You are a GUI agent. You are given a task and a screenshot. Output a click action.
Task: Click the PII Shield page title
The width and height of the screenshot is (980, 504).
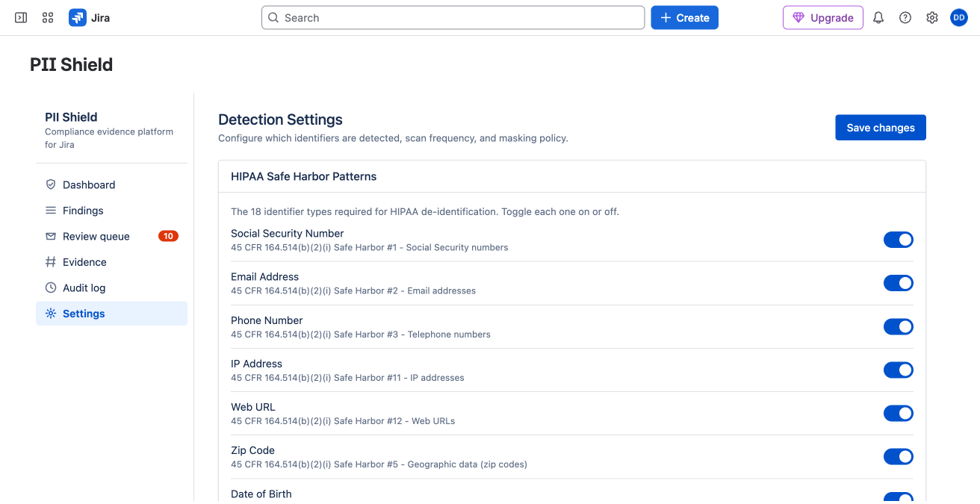[x=71, y=65]
